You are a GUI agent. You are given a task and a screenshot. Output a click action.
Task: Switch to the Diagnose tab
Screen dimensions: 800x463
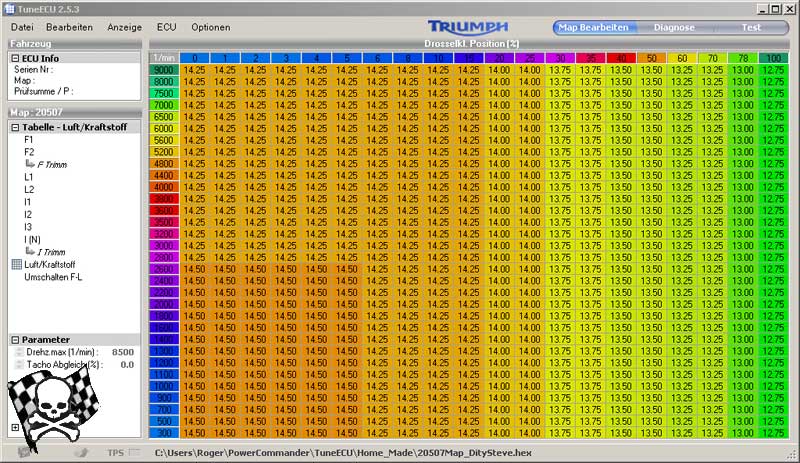tap(674, 28)
